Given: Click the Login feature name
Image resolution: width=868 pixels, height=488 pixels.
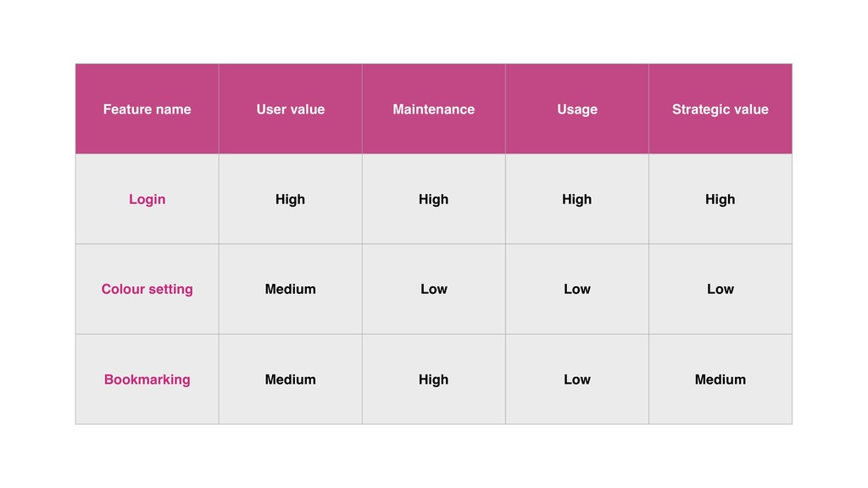Looking at the screenshot, I should tap(147, 199).
